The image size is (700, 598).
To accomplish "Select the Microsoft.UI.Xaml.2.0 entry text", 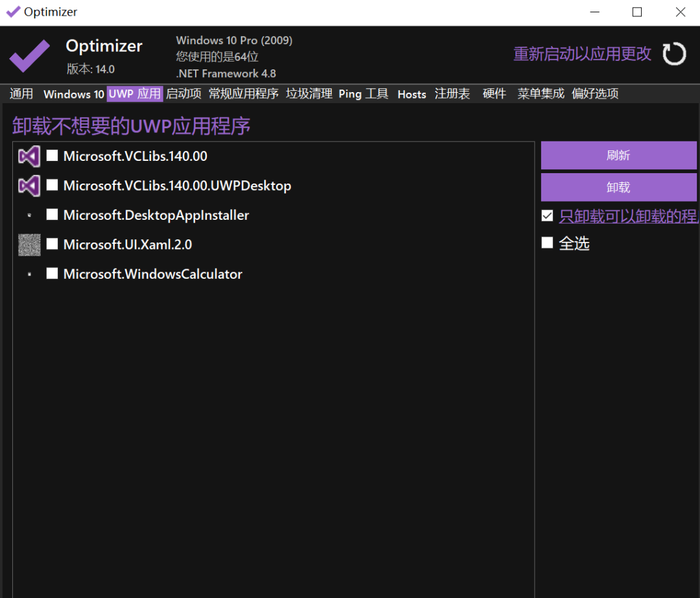I will click(x=128, y=245).
